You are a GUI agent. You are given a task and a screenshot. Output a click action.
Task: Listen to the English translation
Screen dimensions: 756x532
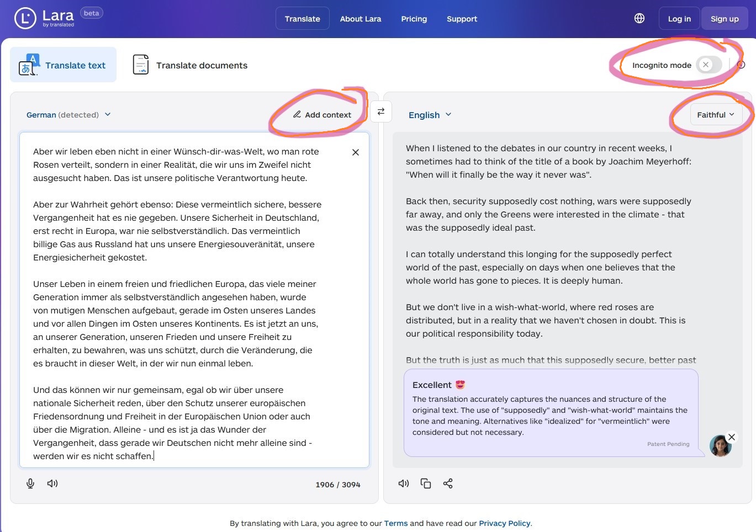pos(404,483)
